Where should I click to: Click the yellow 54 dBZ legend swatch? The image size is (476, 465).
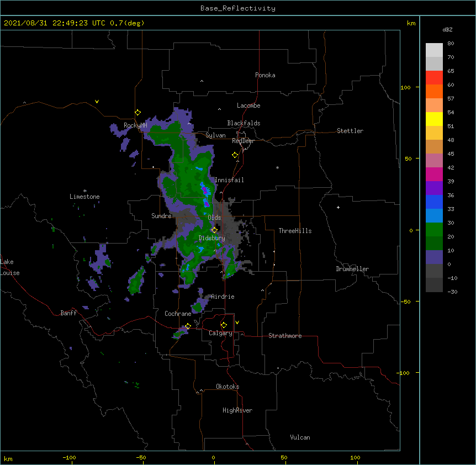click(434, 119)
